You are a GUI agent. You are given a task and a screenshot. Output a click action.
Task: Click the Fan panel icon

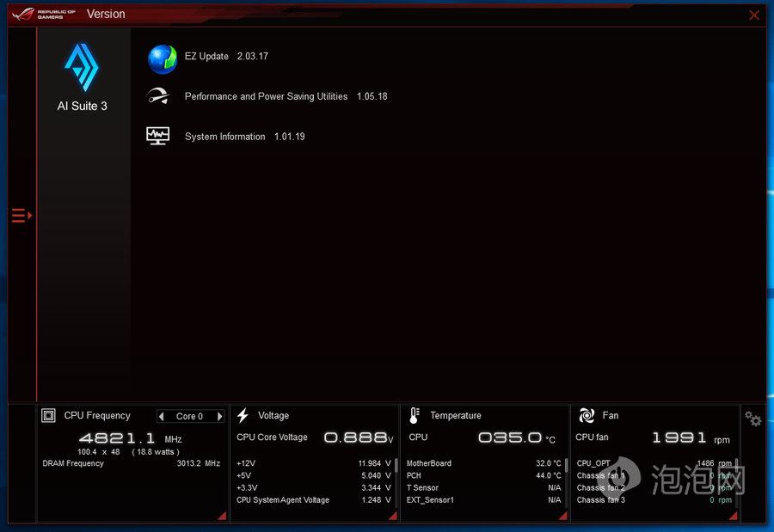587,415
